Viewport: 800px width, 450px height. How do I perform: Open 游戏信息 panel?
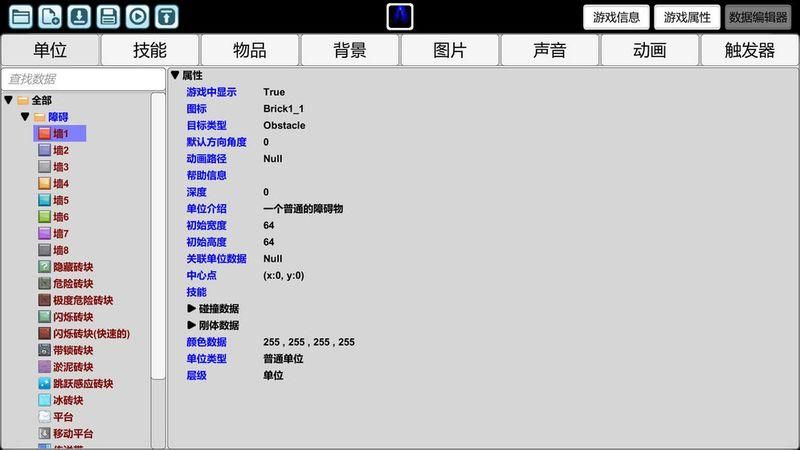pyautogui.click(x=616, y=17)
